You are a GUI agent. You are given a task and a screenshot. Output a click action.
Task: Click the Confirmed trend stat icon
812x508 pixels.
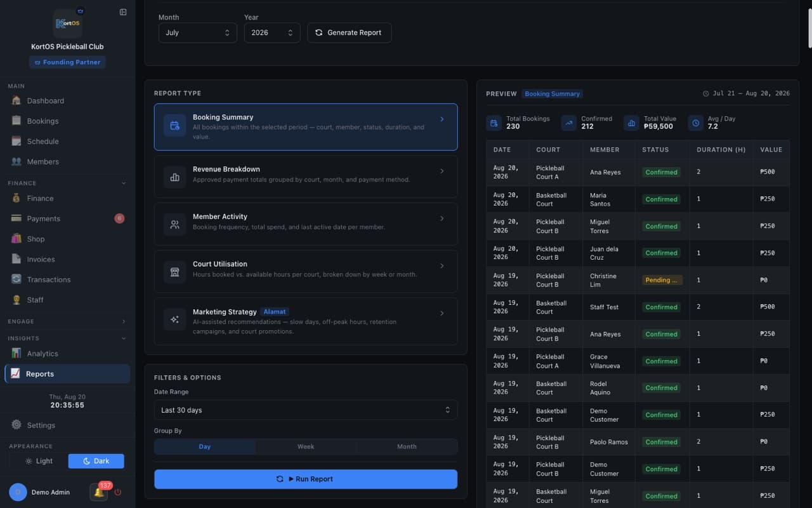[569, 123]
